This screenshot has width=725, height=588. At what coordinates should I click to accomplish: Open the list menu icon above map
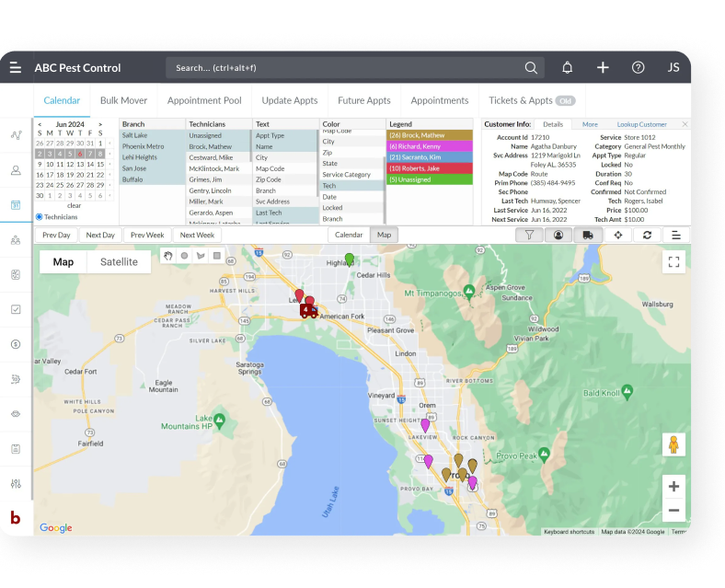click(676, 235)
